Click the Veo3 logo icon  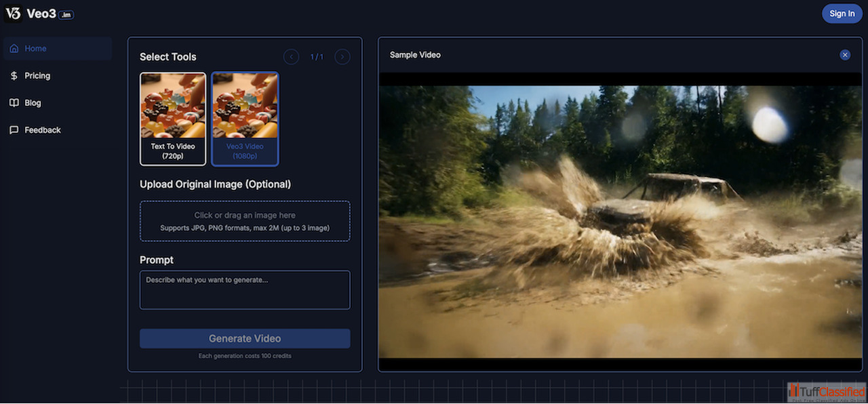(13, 13)
